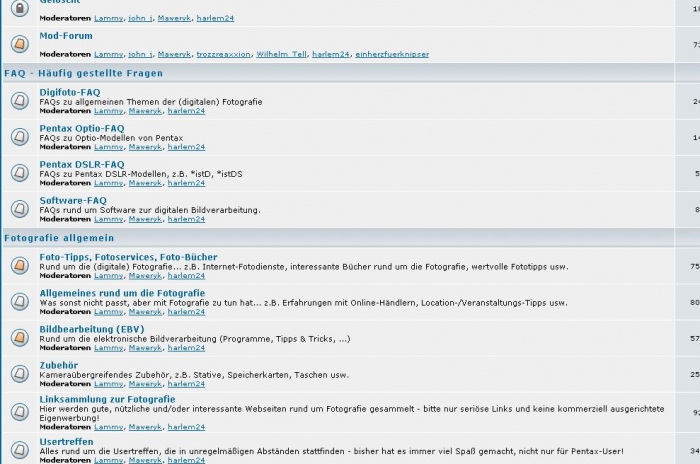This screenshot has width=700, height=464.
Task: Click the Pentax DSLR-FAQ status icon
Action: (x=20, y=173)
